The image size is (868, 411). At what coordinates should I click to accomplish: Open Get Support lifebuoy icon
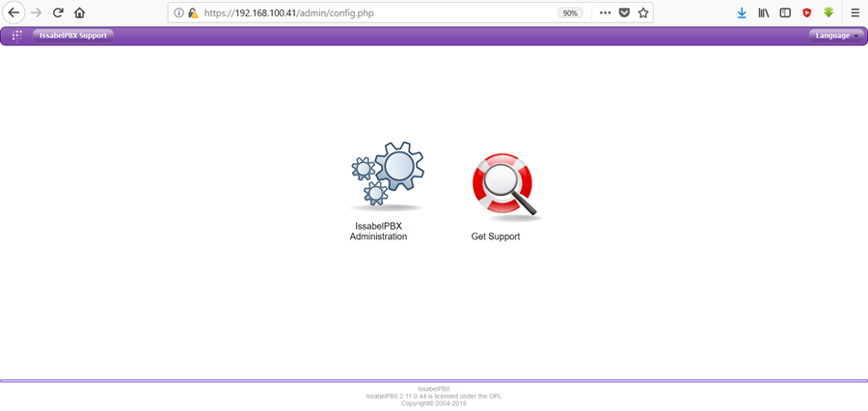pos(506,186)
